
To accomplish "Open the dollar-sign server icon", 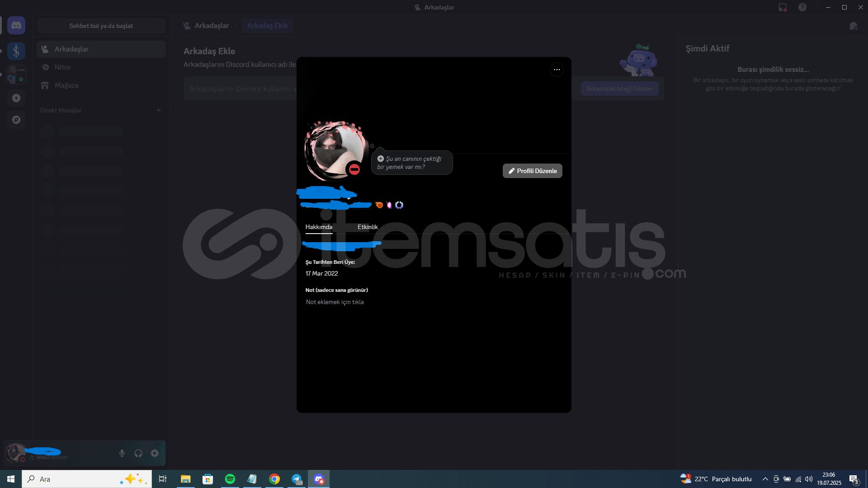I will click(16, 51).
